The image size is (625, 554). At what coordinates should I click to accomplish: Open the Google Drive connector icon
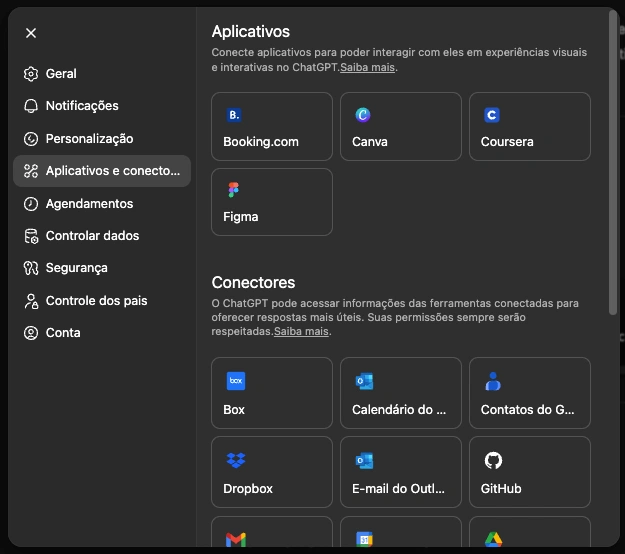(x=492, y=539)
